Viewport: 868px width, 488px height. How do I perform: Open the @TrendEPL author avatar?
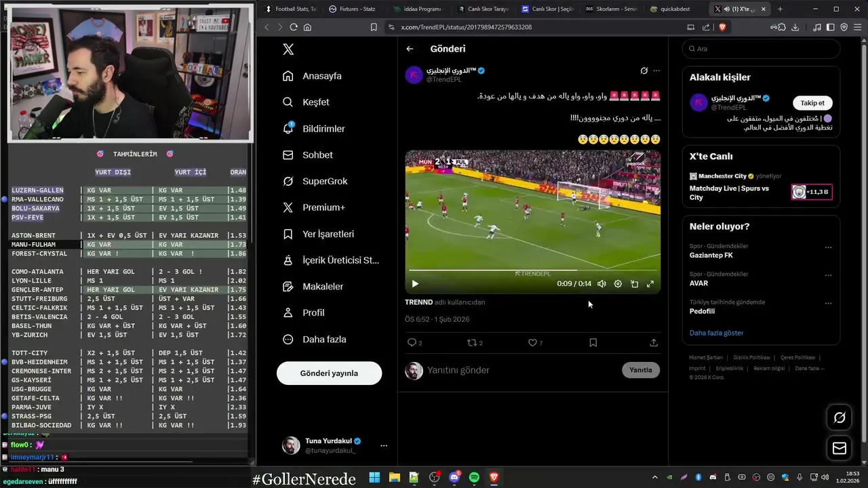click(414, 75)
